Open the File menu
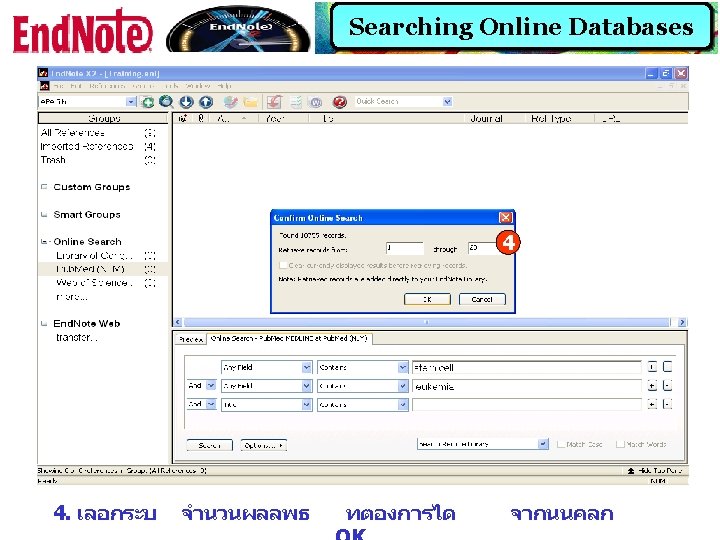720x540 pixels. 59,86
